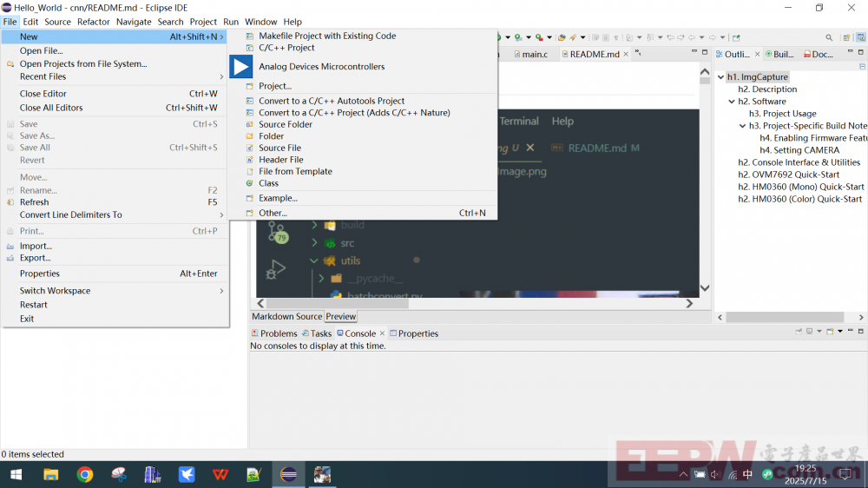Select C/C++ Project from New submenu

[x=286, y=48]
